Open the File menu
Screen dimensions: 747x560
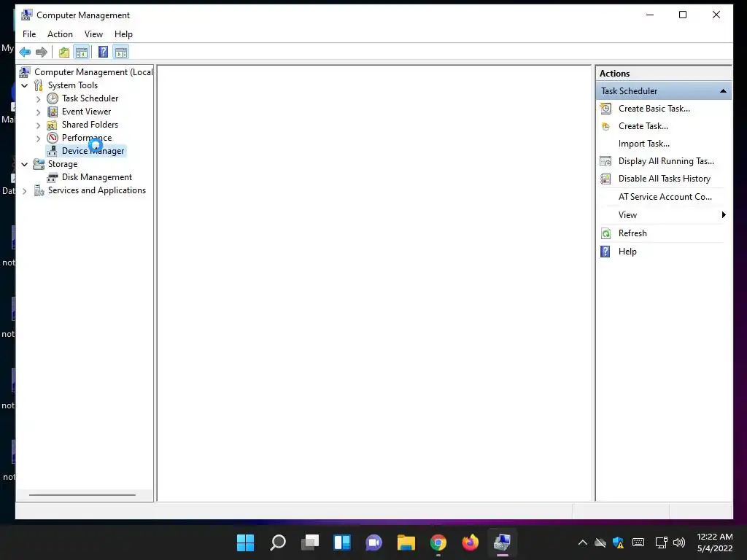(x=29, y=34)
